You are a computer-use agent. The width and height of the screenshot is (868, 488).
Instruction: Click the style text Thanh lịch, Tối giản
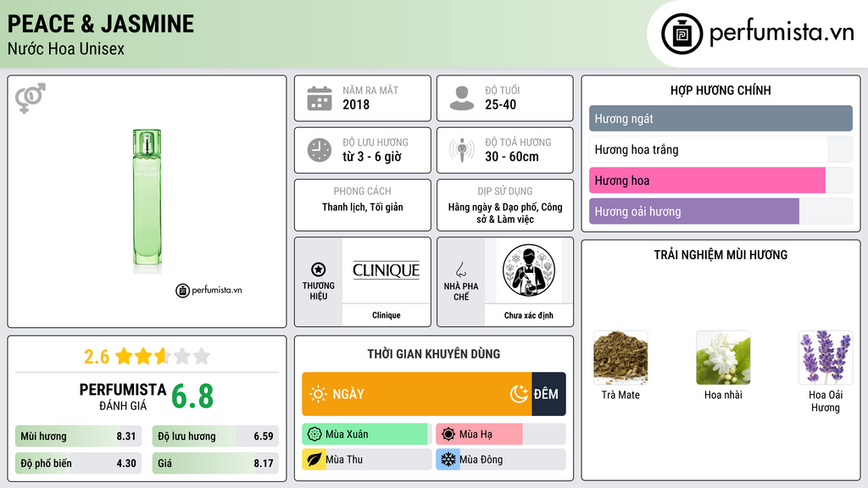pyautogui.click(x=363, y=207)
